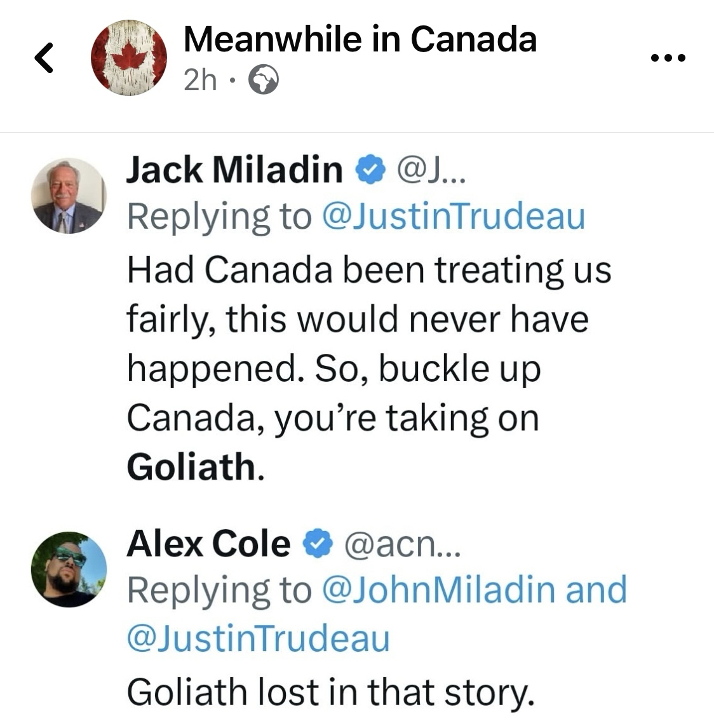This screenshot has width=714, height=728.
Task: Click the 2h post timestamp
Action: click(x=199, y=81)
